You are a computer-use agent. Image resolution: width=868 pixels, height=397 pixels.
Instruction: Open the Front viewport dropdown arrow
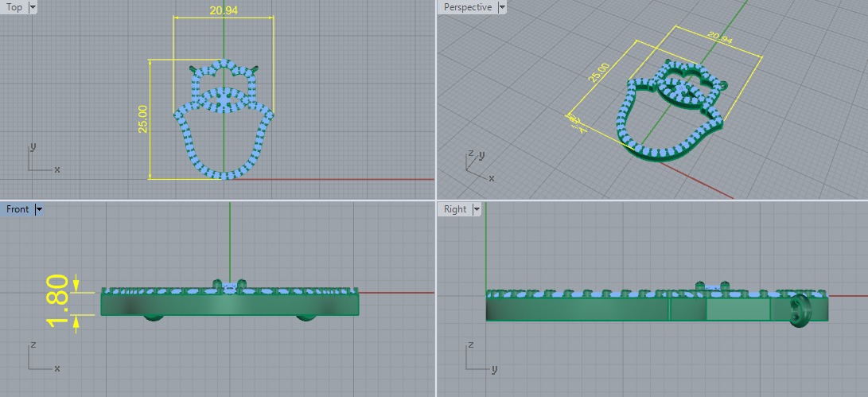[x=38, y=209]
